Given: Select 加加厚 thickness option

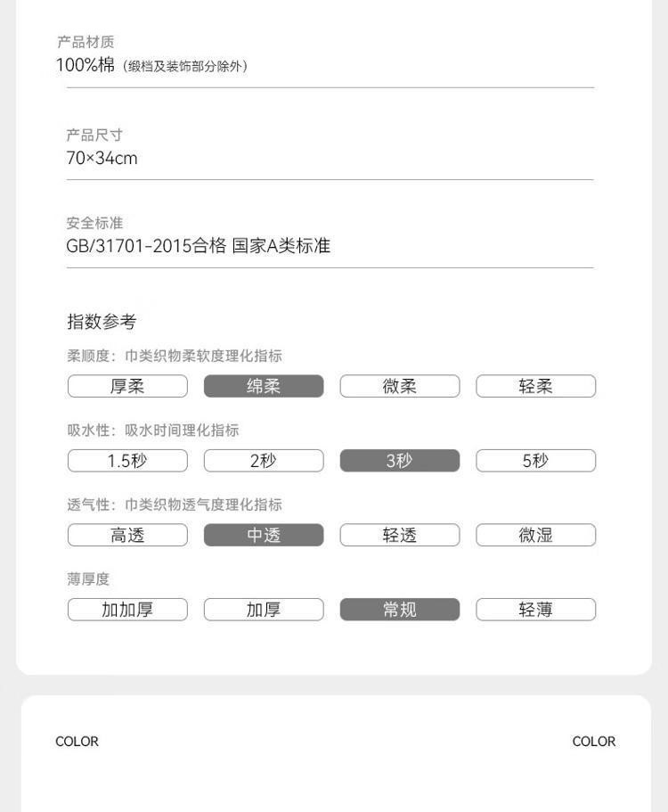Looking at the screenshot, I should point(127,610).
